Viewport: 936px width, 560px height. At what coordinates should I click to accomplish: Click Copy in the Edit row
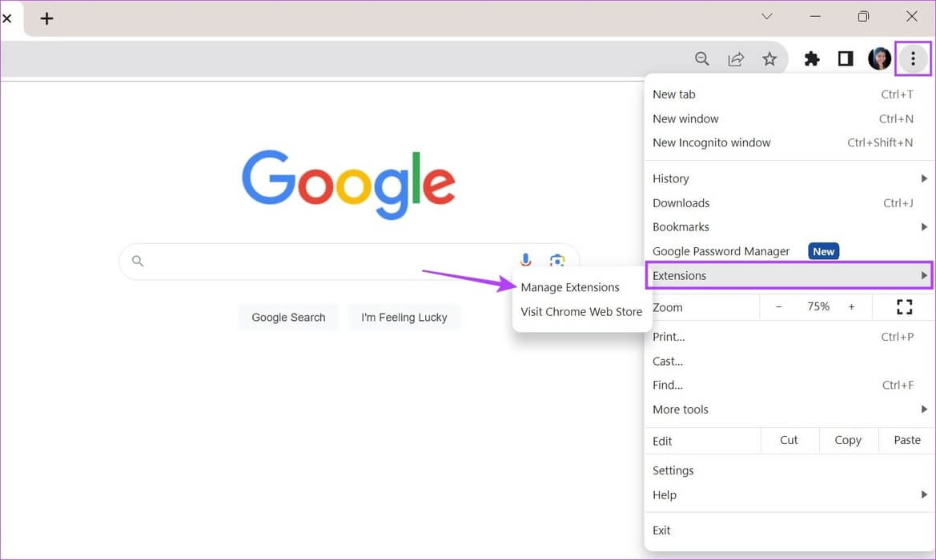[x=848, y=440]
